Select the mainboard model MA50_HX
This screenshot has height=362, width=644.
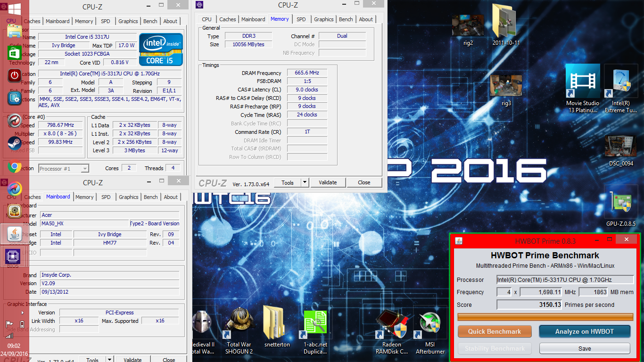pyautogui.click(x=84, y=223)
